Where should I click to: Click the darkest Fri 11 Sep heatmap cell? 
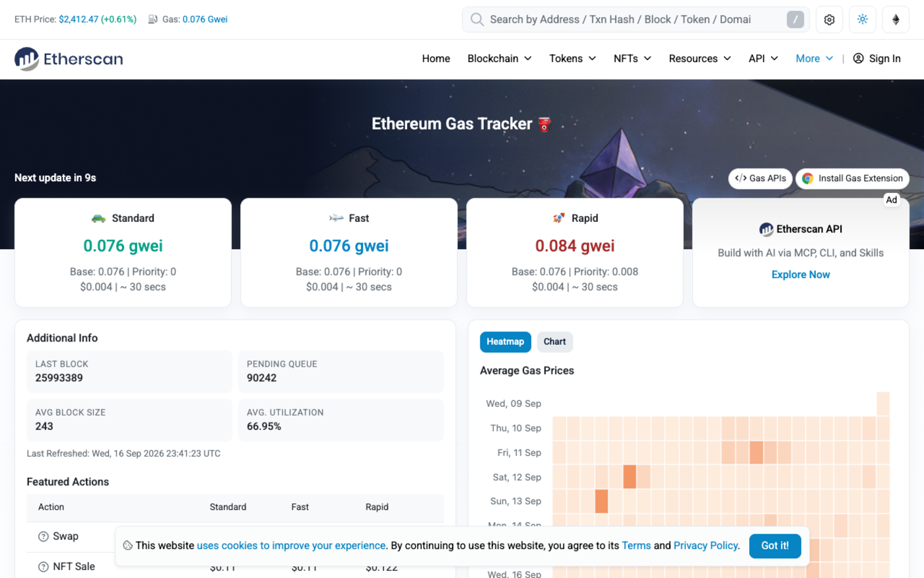point(756,452)
